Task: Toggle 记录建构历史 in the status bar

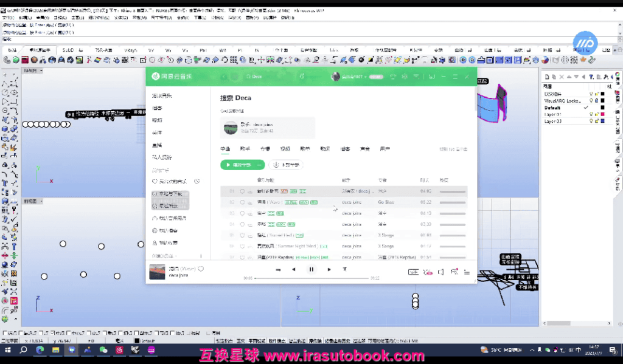Action: click(337, 341)
